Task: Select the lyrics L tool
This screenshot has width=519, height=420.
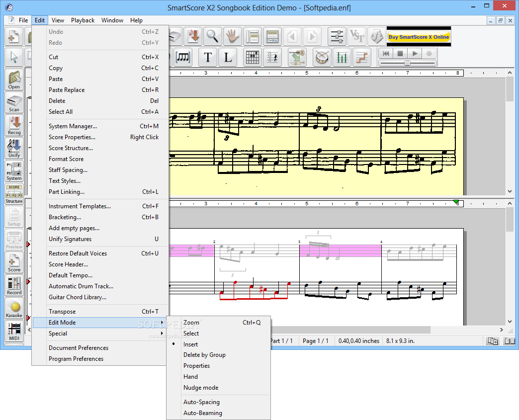Action: pos(228,57)
